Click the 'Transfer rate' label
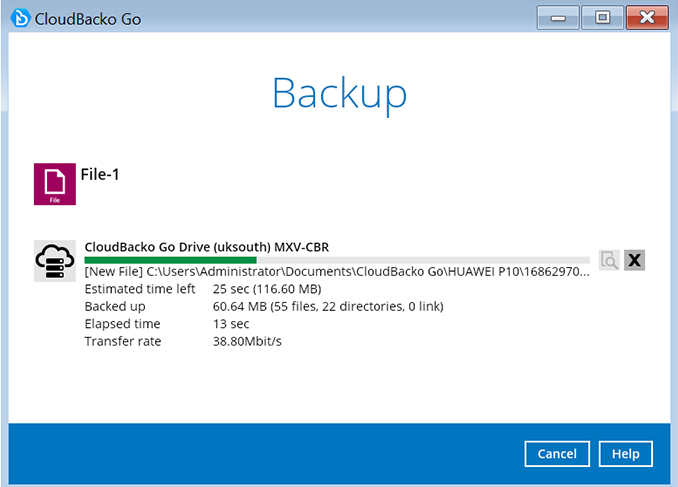The height and width of the screenshot is (487, 678). tap(123, 341)
